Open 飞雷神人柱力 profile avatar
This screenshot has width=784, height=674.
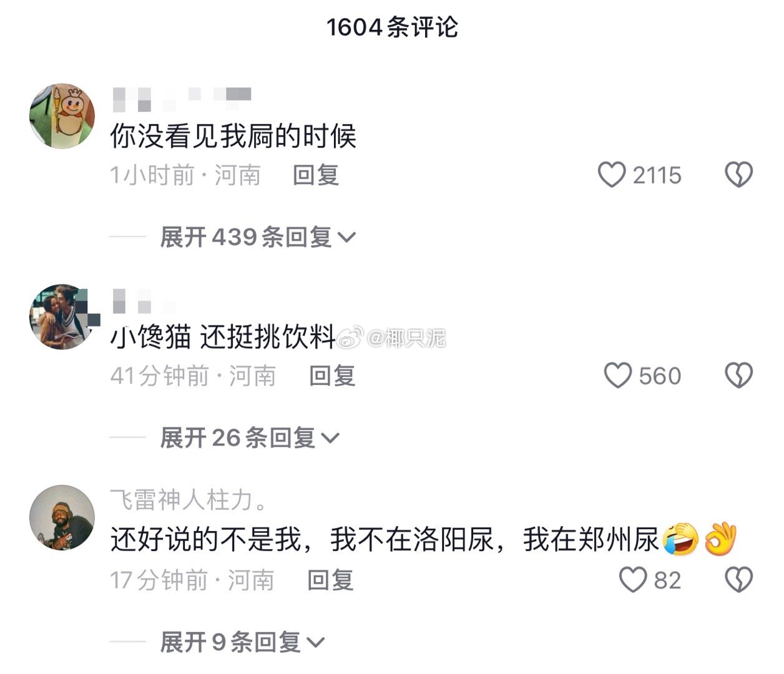point(62,517)
